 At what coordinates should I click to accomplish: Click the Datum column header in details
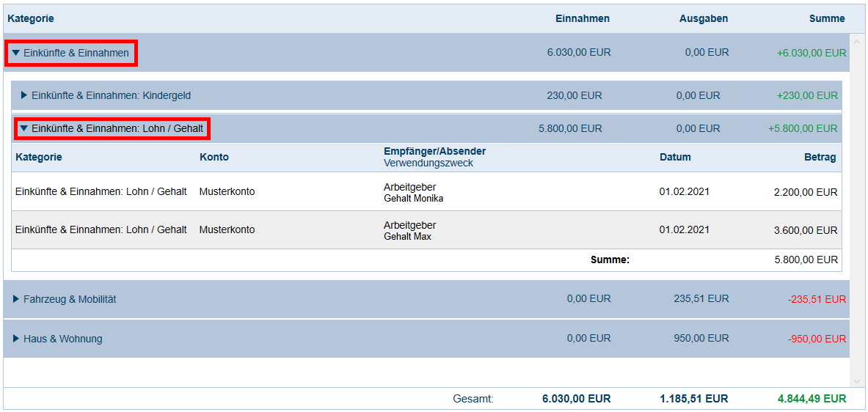click(x=675, y=157)
